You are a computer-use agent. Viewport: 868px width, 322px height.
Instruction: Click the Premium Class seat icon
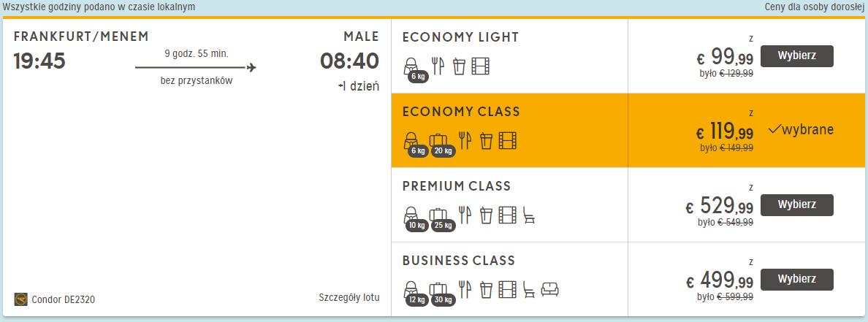pos(529,215)
